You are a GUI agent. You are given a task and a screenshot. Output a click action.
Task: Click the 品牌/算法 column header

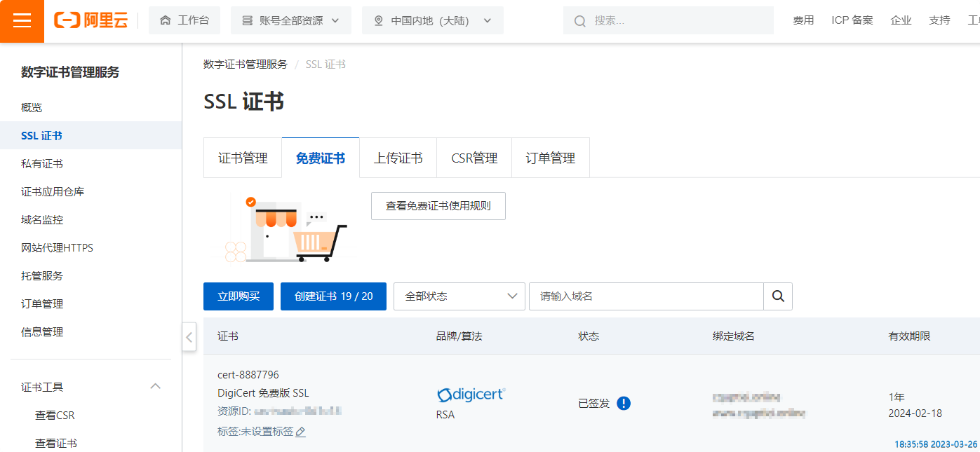click(459, 336)
